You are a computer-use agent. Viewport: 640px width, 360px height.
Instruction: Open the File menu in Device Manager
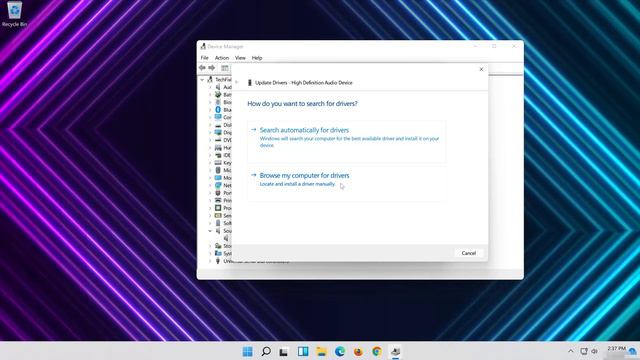pos(204,58)
